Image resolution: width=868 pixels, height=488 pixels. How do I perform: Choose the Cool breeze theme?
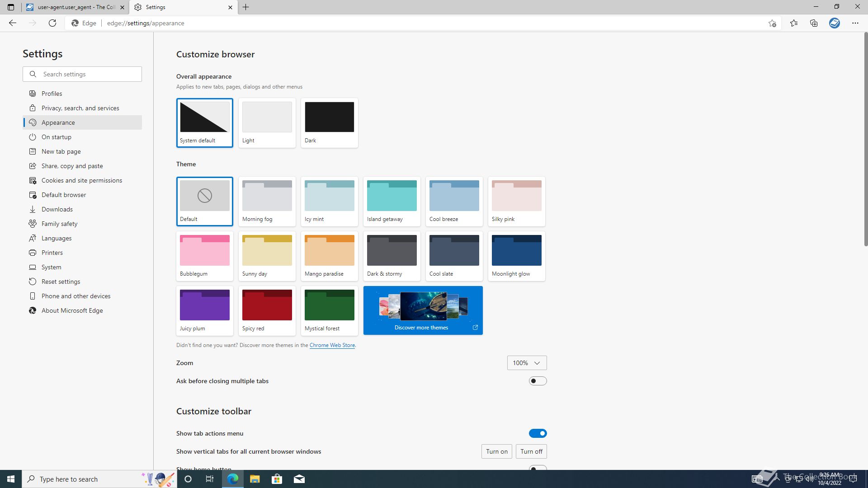[x=454, y=202]
